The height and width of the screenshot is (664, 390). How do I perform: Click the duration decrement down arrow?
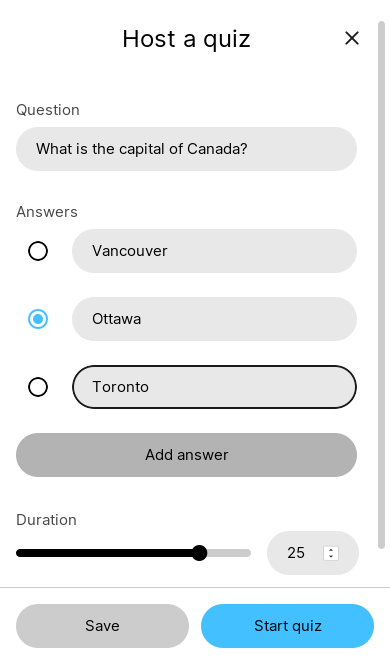click(331, 556)
